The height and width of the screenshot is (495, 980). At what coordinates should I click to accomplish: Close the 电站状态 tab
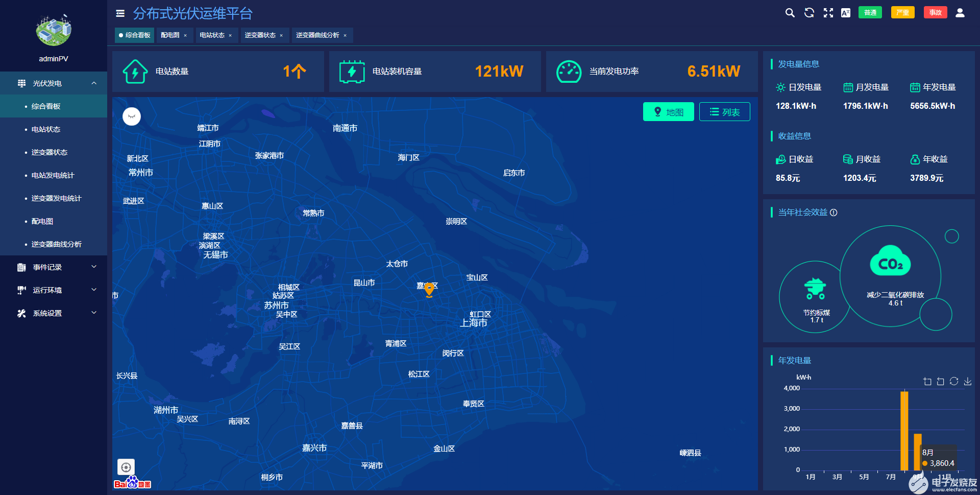[x=230, y=36]
